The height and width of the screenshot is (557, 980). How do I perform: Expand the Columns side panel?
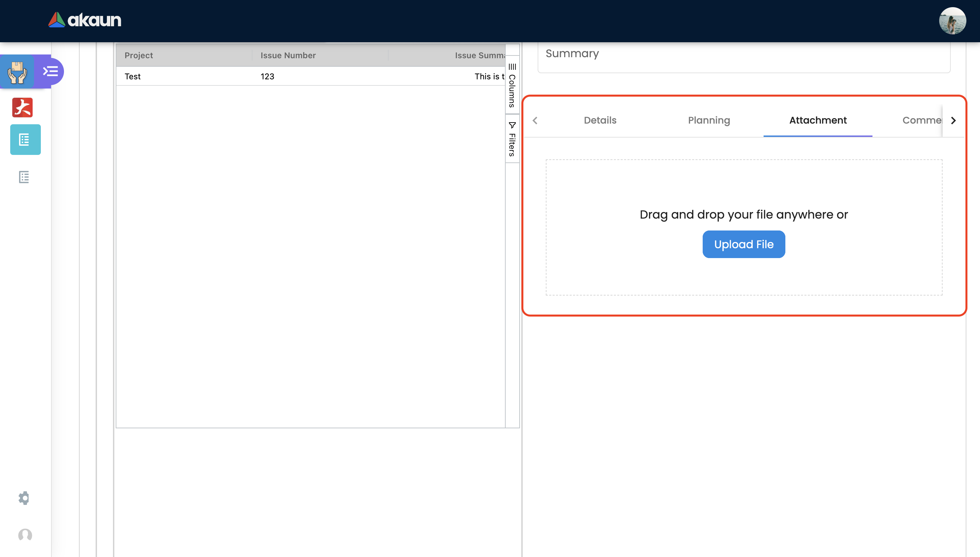pyautogui.click(x=512, y=85)
